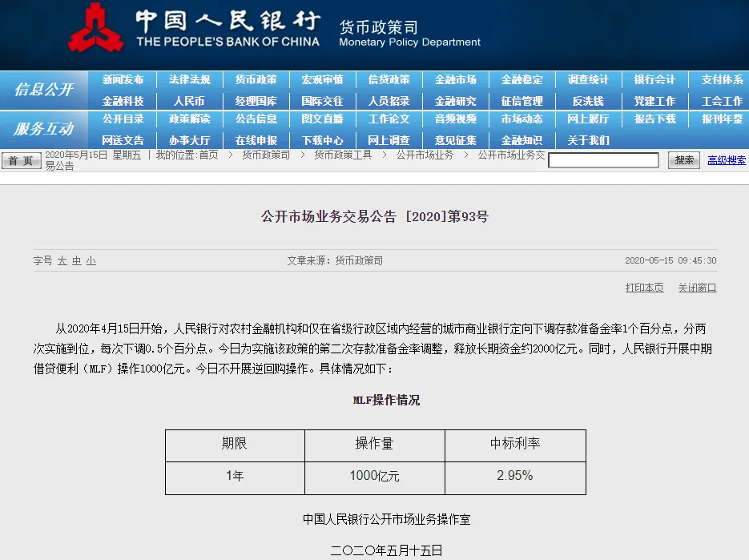The height and width of the screenshot is (560, 749).
Task: Go to 货币政策 in the navigation bar
Action: coord(256,80)
